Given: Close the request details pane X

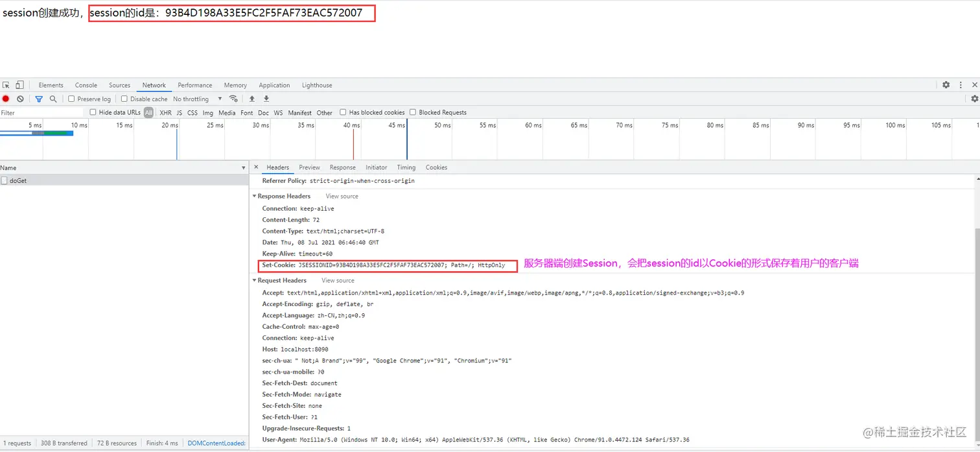Looking at the screenshot, I should click(256, 167).
